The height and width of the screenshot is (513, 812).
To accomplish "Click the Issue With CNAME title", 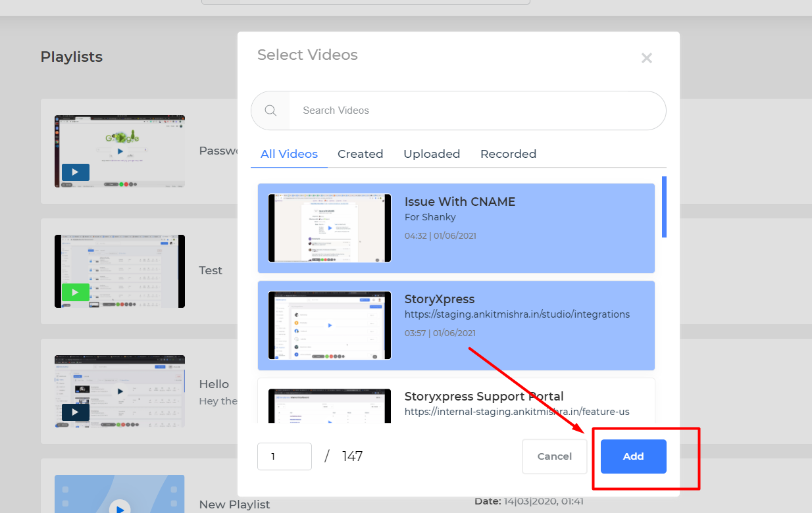I will coord(460,202).
